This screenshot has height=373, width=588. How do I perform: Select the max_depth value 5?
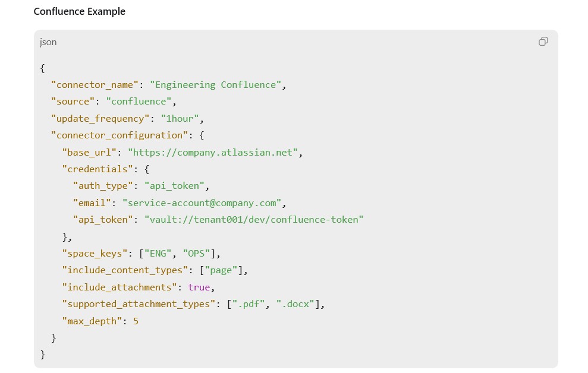[x=136, y=321]
